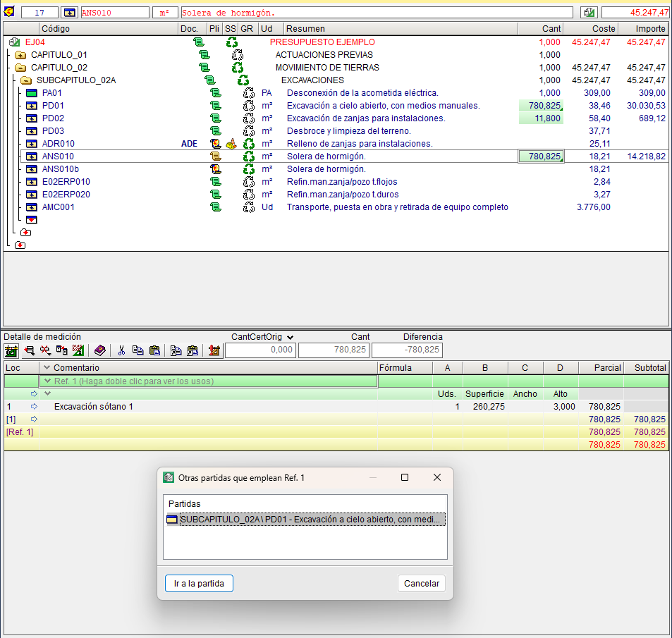Click the paste clipboard icon in measurement toolbar
The height and width of the screenshot is (638, 672).
pyautogui.click(x=154, y=350)
